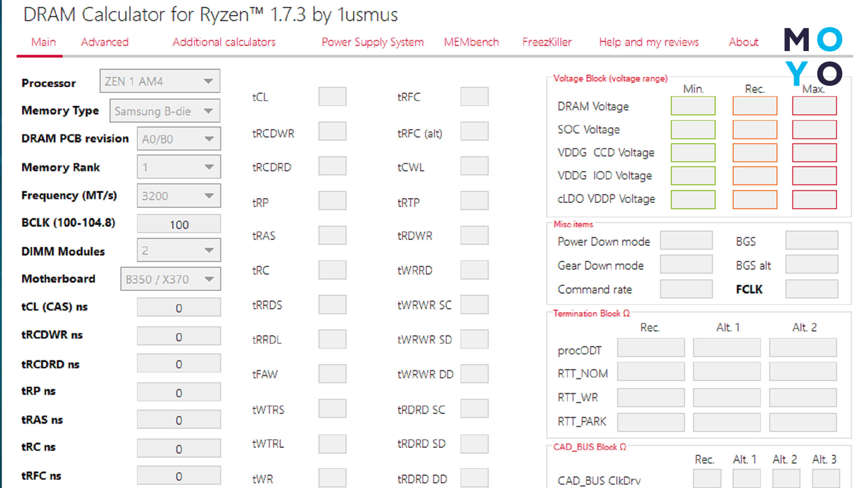Select the tRFC (alt) timing box
The image size is (868, 488).
[x=474, y=131]
